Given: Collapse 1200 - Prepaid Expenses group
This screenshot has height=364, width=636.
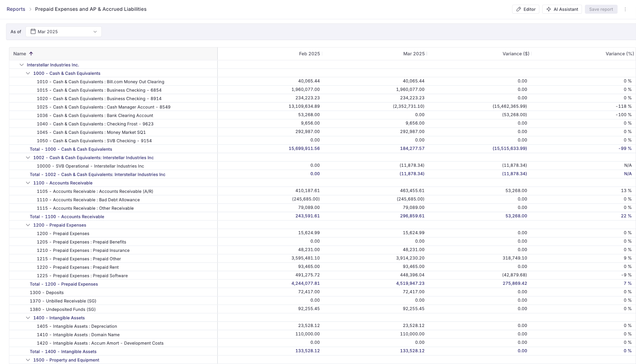Looking at the screenshot, I should click(x=28, y=225).
